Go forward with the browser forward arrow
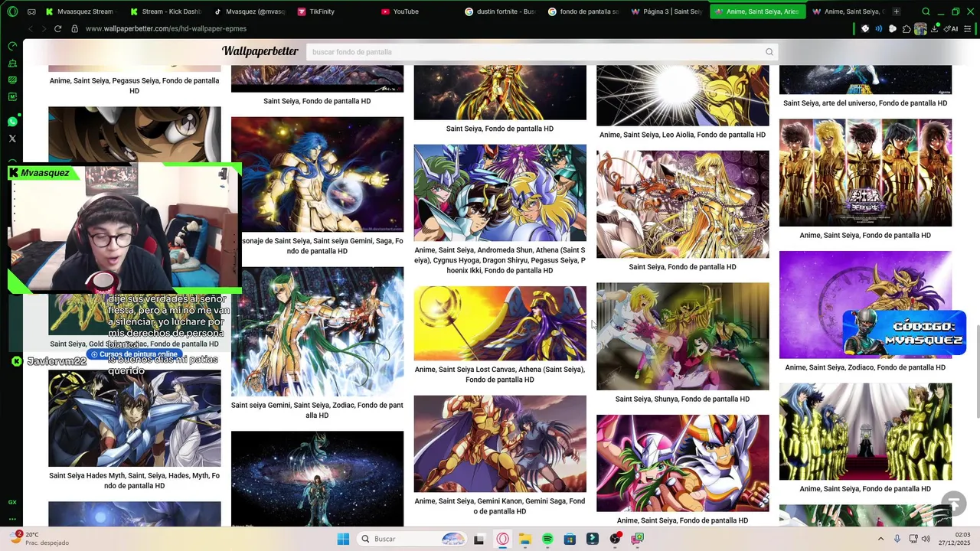This screenshot has height=551, width=980. pos(44,28)
